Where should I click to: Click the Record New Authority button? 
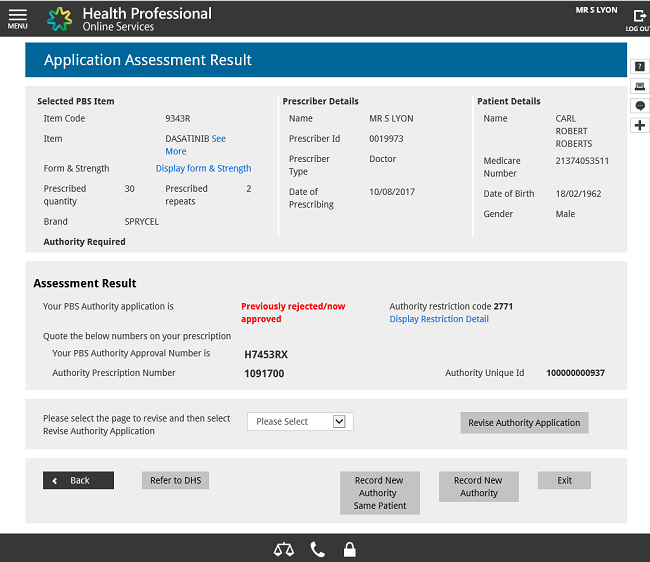(479, 487)
